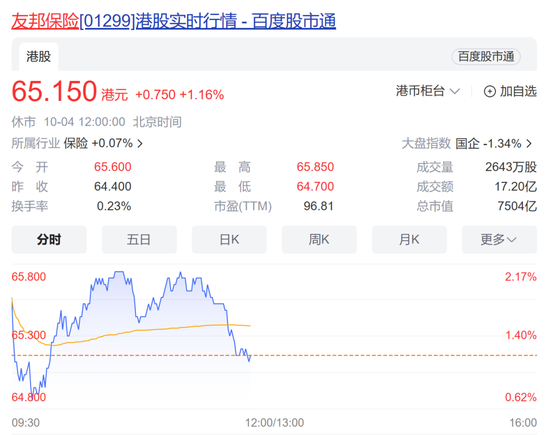Viewport: 550px width, 435px height.
Task: Open the 所属行业 保险 +0.07% link
Action: (77, 143)
